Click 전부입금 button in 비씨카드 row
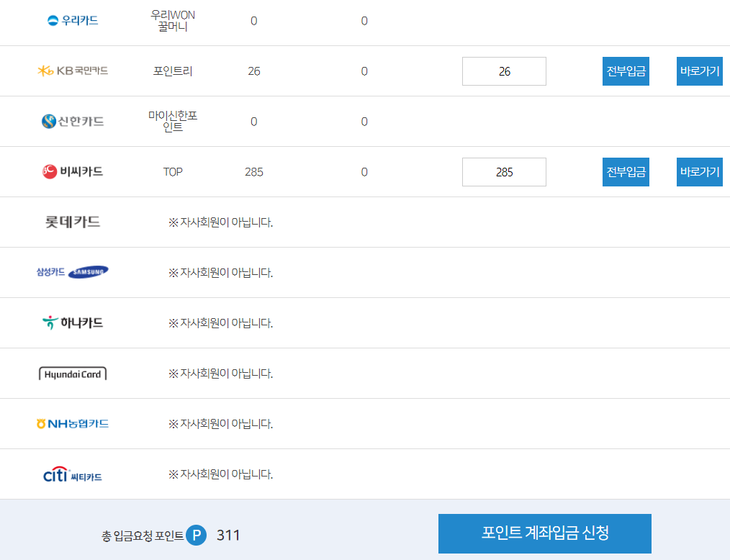 (626, 172)
